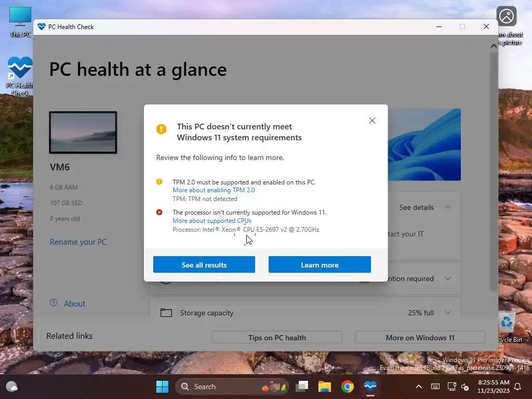Expand the attention required row chevron

[448, 278]
